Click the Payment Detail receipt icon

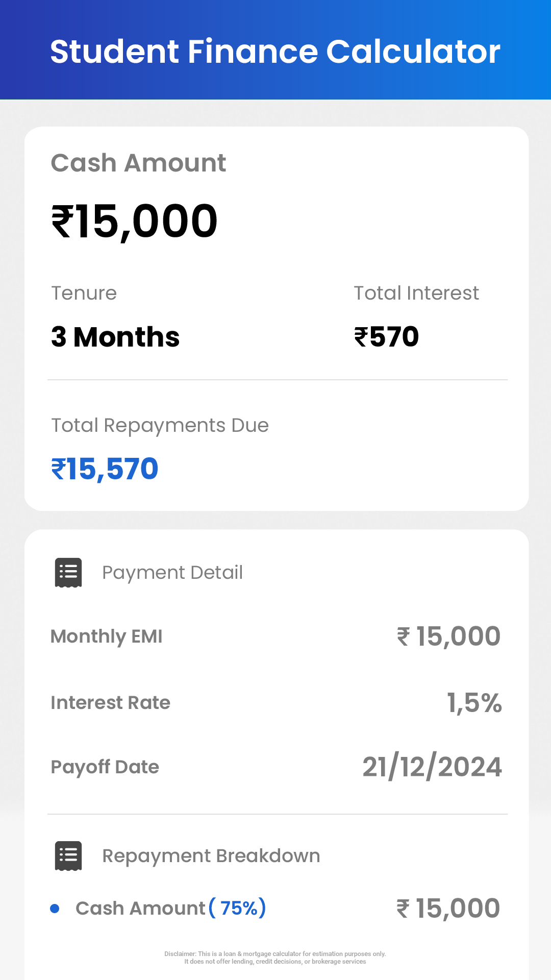68,572
